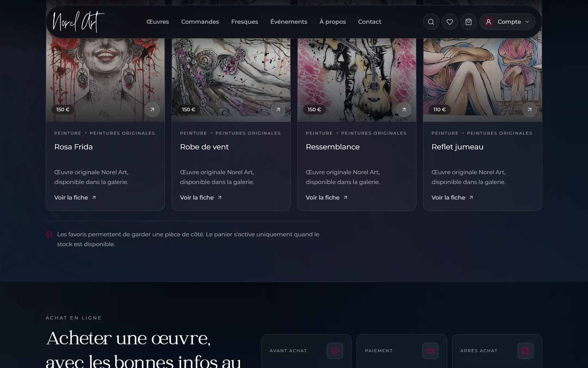Open favorites heart icon in header

450,22
